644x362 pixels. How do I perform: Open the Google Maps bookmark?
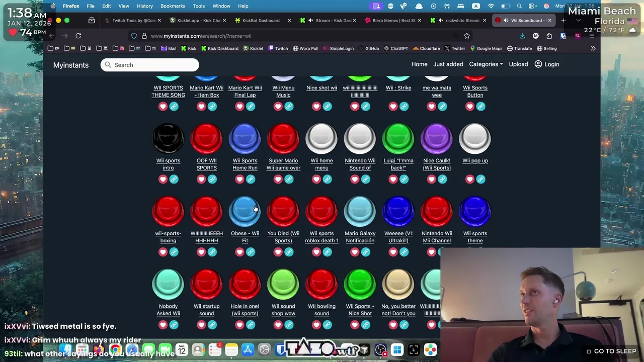tap(486, 49)
